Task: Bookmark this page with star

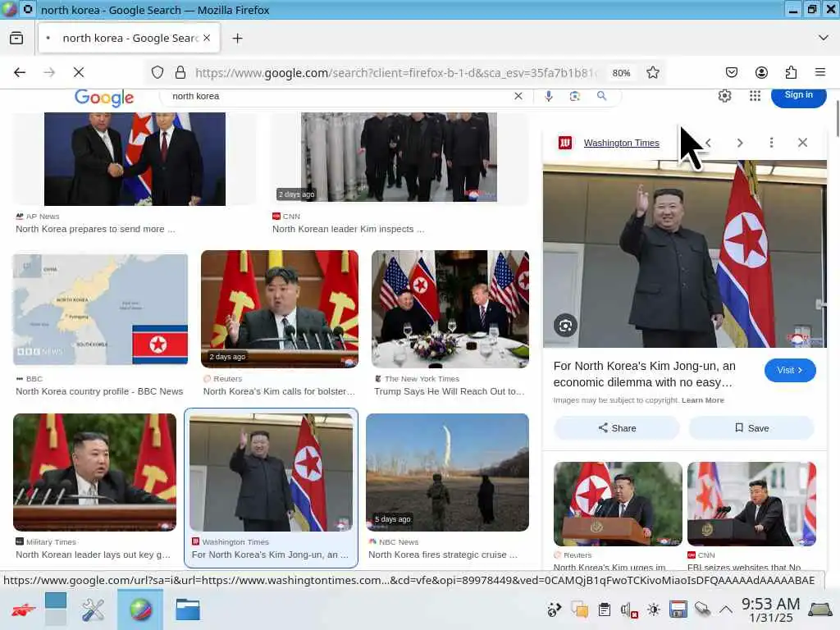Action: pyautogui.click(x=652, y=72)
